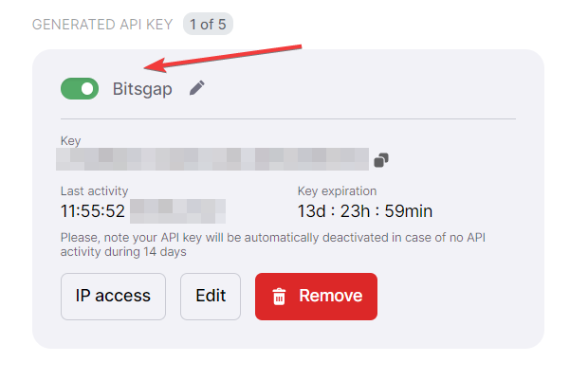The image size is (588, 380).
Task: Click the red Remove button label
Action: (330, 297)
